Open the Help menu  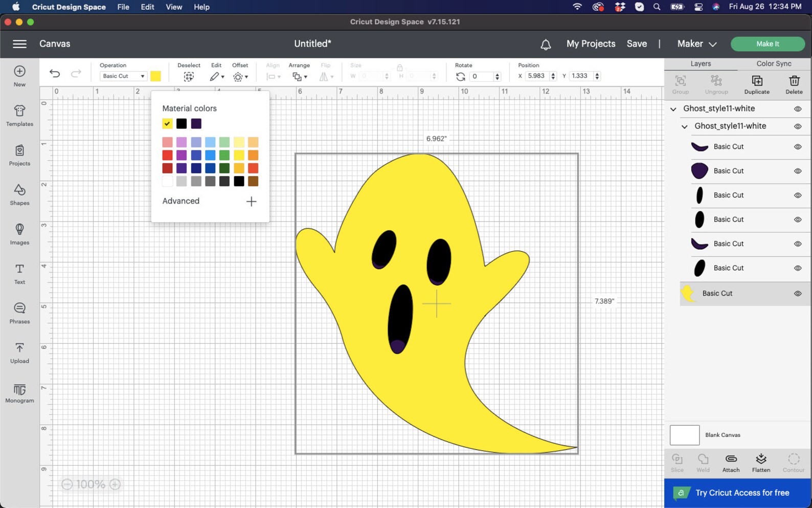pyautogui.click(x=201, y=7)
